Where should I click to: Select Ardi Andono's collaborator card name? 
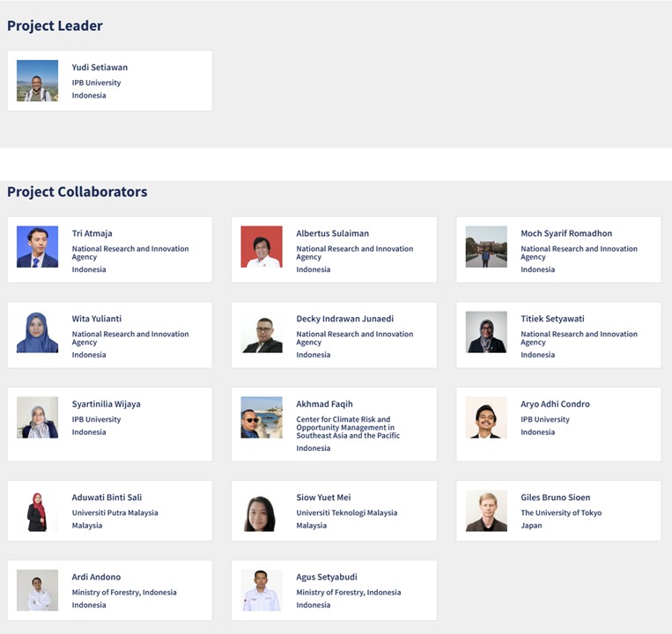coord(96,577)
